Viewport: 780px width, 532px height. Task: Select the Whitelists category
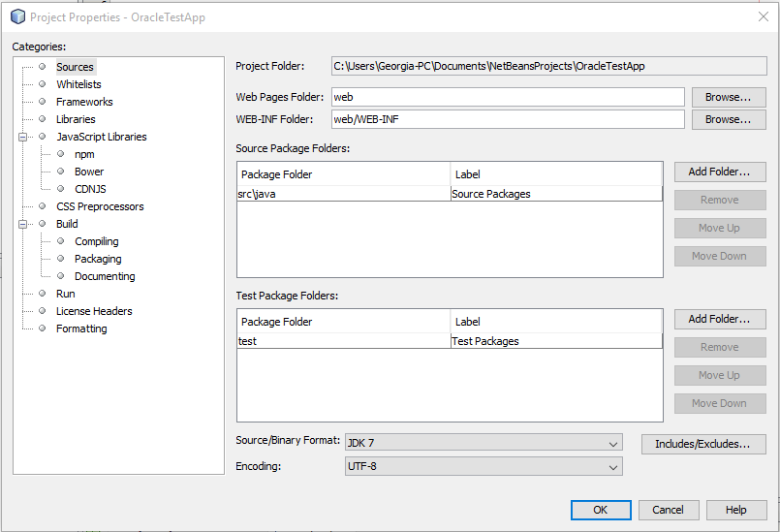(x=78, y=84)
